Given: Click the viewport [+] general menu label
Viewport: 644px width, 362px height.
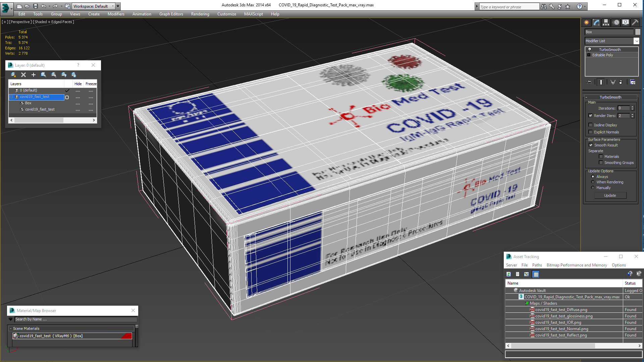Looking at the screenshot, I should coord(5,22).
